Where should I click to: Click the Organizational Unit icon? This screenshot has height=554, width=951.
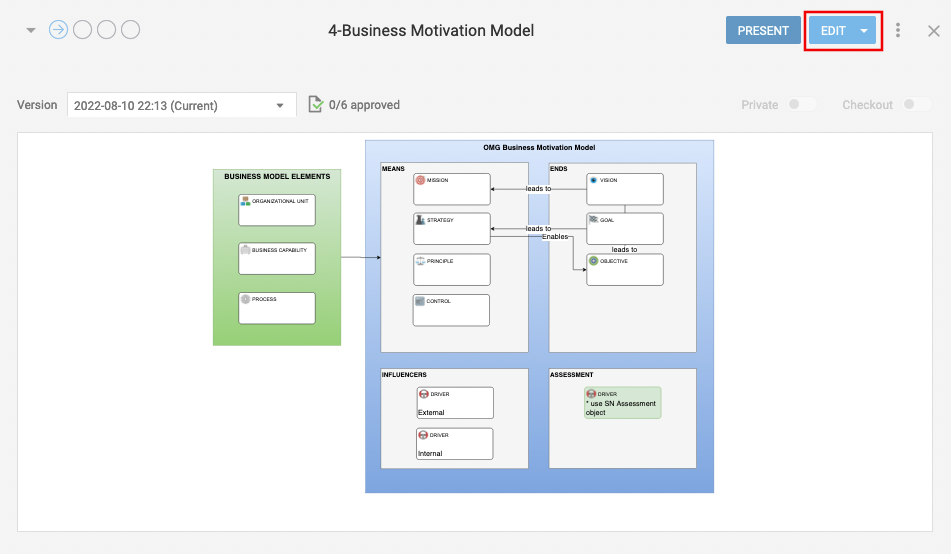coord(245,201)
